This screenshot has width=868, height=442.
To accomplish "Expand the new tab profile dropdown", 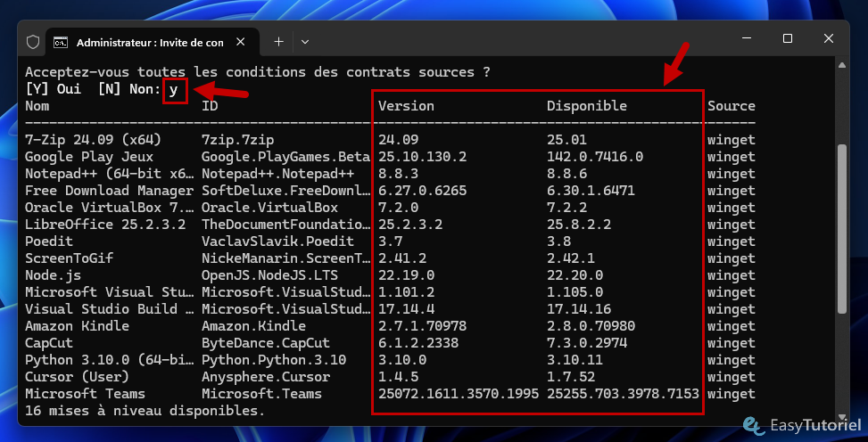I will pyautogui.click(x=304, y=42).
